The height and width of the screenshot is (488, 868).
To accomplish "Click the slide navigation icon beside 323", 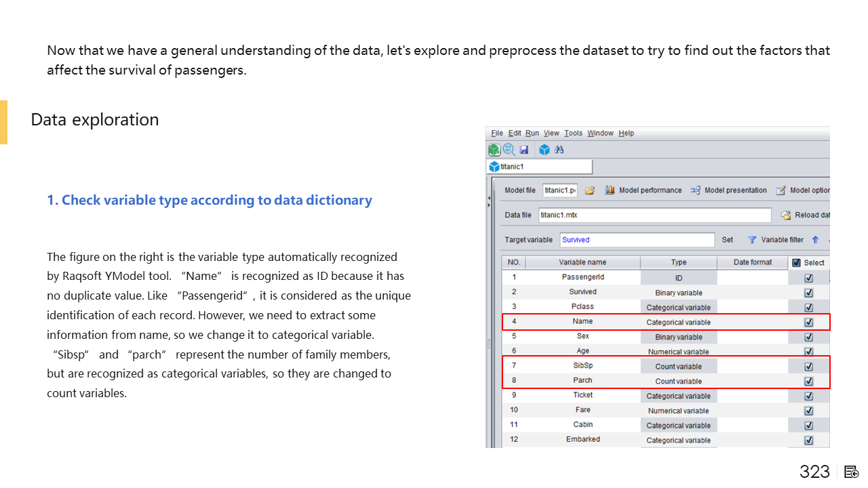I will pos(852,472).
